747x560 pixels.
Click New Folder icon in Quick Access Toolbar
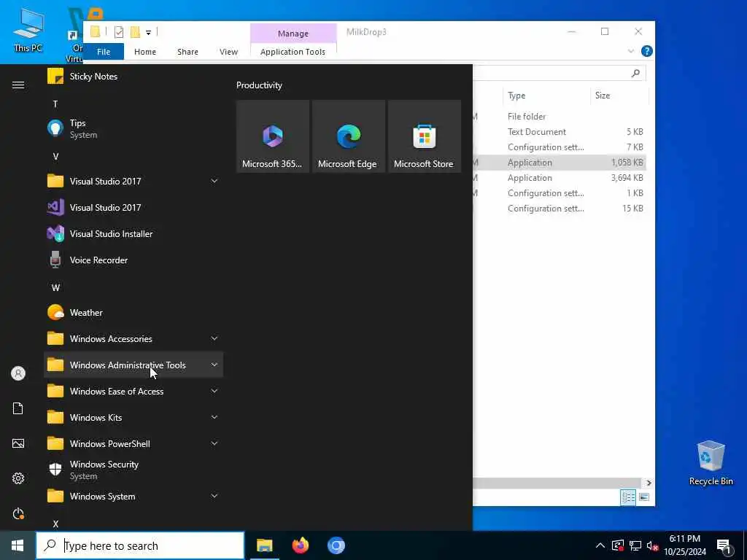(135, 32)
